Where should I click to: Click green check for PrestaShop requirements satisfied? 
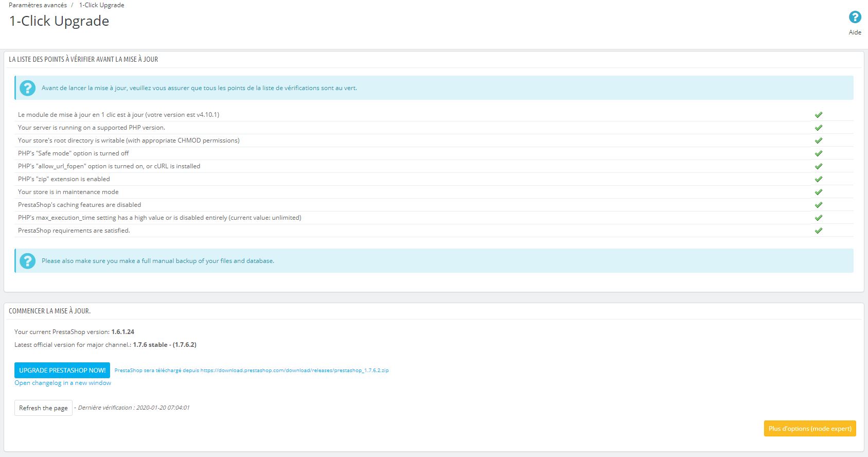819,231
